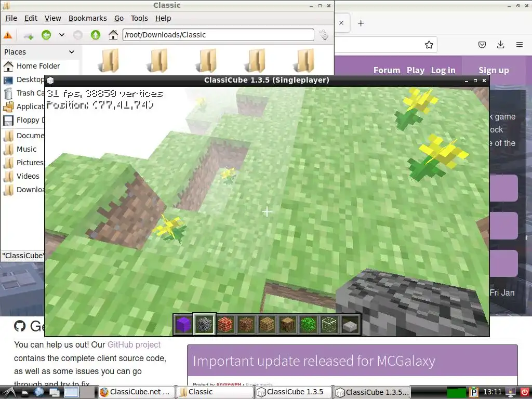Image resolution: width=532 pixels, height=399 pixels.
Task: Go back using the green left arrow
Action: click(46, 35)
